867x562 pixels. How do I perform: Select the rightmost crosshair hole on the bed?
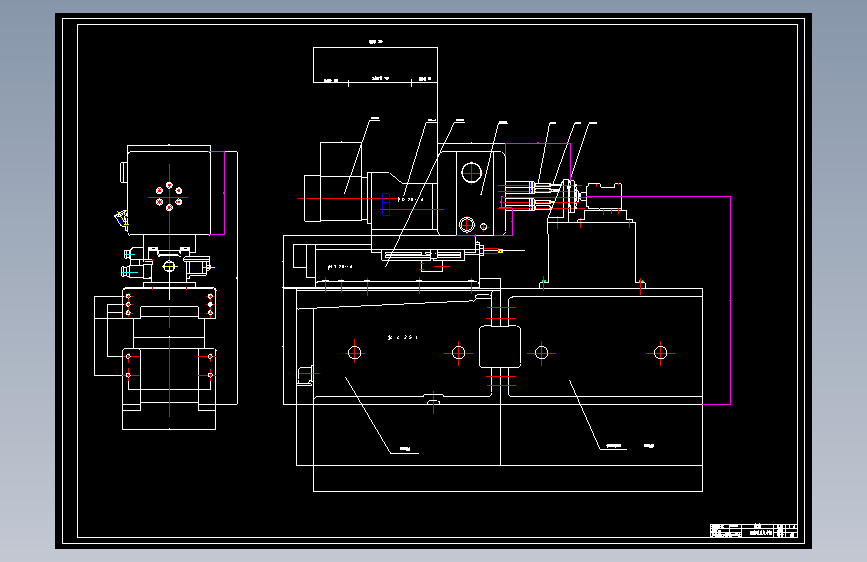click(660, 352)
